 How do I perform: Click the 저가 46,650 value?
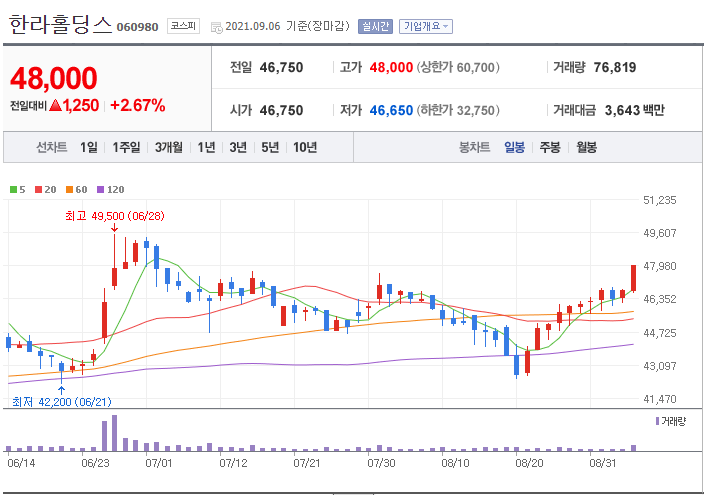[x=391, y=110]
